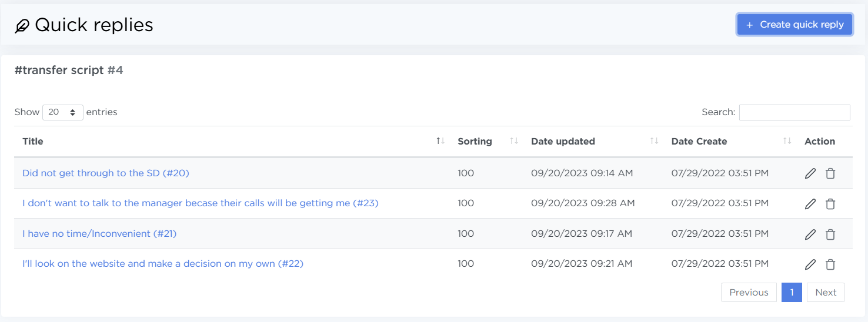Edit the 'I have no time/Inconvenient' reply
This screenshot has height=322, width=868.
(810, 234)
